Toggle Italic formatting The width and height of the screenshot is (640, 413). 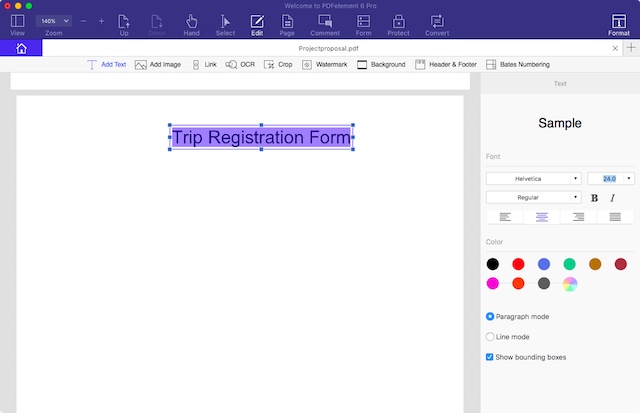(x=612, y=198)
